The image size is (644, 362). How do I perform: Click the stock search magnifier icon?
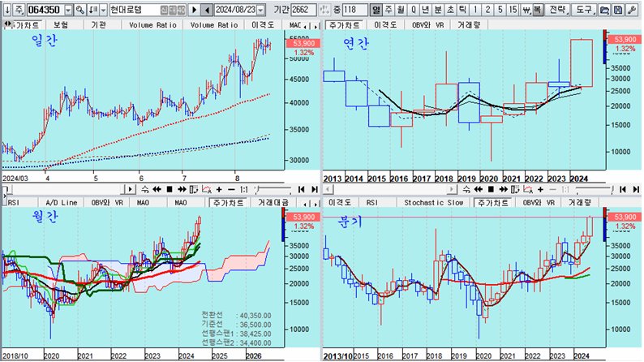pos(80,10)
